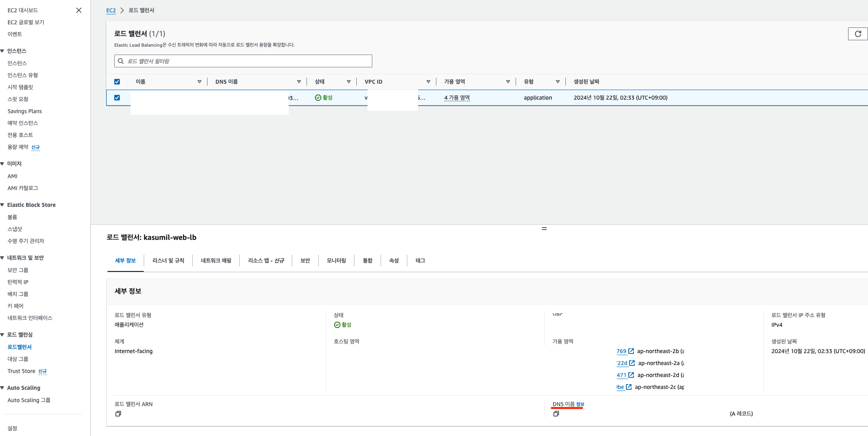This screenshot has width=868, height=436.
Task: Open ap-northeast-2c subnet external link icon
Action: pos(629,387)
